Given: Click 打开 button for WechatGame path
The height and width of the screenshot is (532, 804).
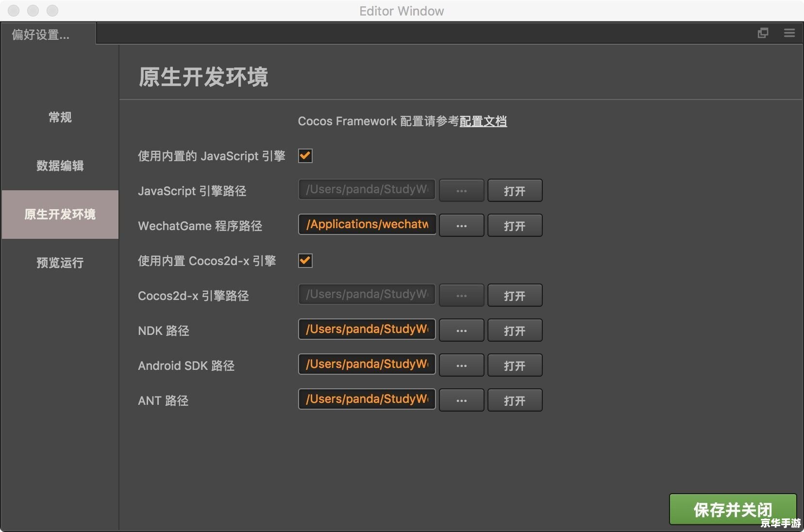Looking at the screenshot, I should (515, 226).
